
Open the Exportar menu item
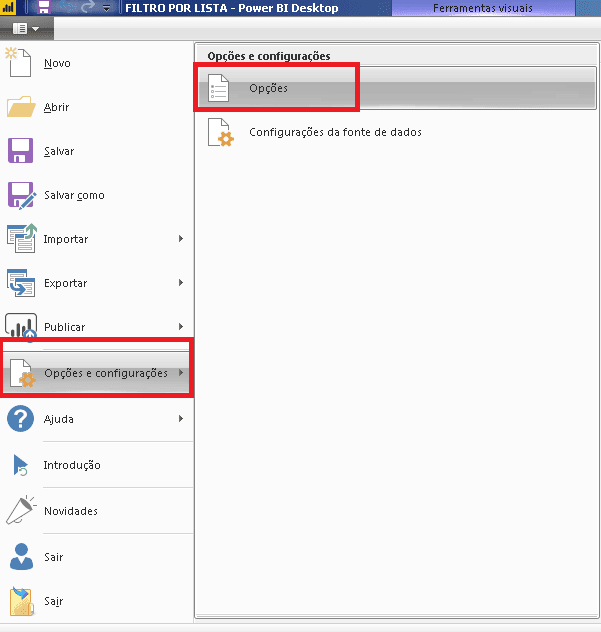coord(97,283)
